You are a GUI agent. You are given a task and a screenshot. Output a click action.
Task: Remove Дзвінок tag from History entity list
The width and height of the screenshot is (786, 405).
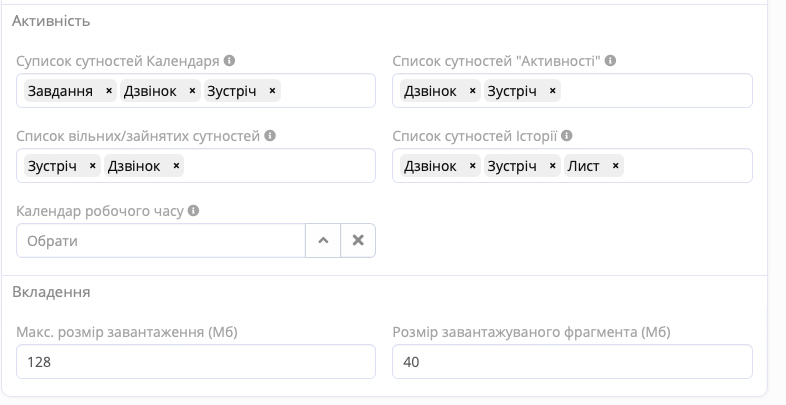(472, 166)
